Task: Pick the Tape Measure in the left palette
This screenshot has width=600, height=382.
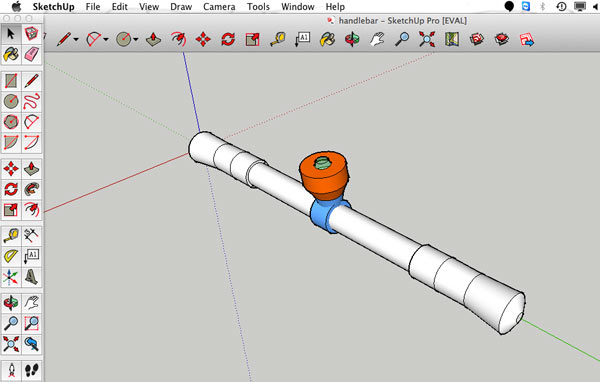Action: (11, 236)
